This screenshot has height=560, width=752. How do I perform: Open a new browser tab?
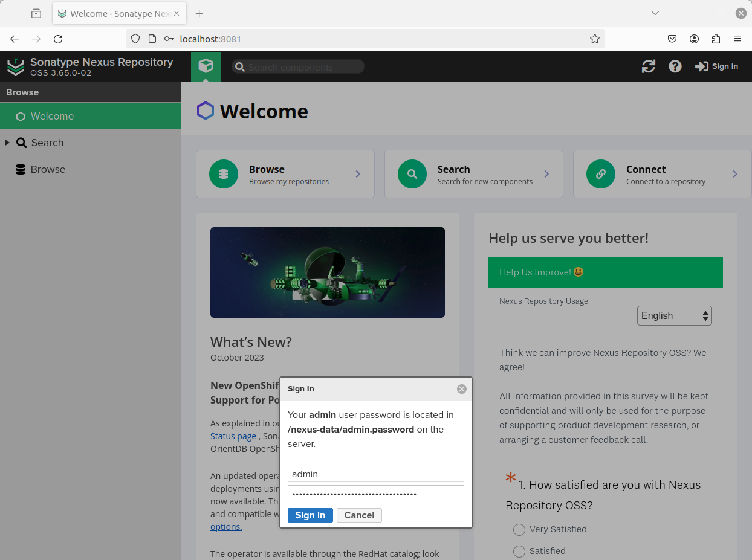[x=199, y=13]
